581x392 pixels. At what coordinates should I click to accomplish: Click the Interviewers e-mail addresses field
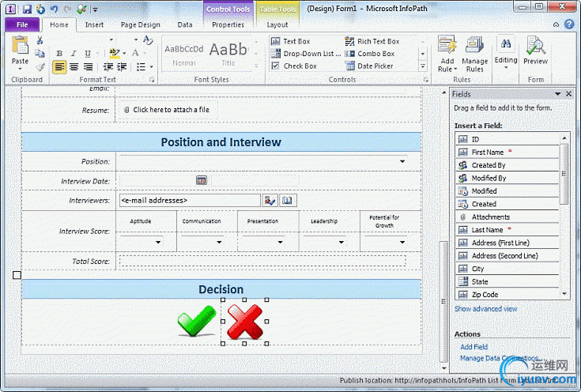tap(190, 201)
